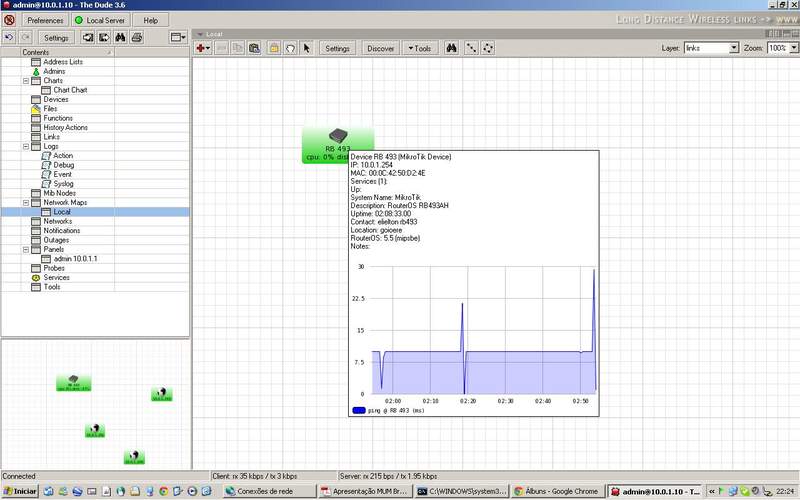
Task: Select Notifications in Contents tree
Action: point(62,231)
